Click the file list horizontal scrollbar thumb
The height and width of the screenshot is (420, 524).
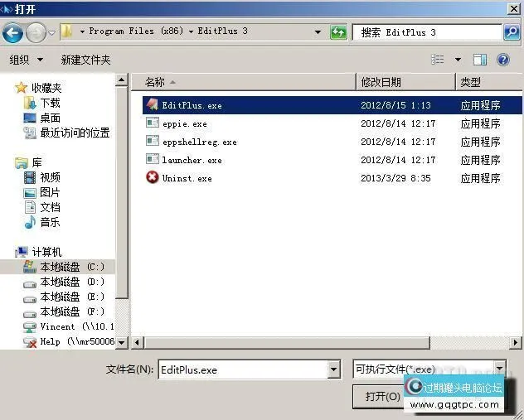287,343
